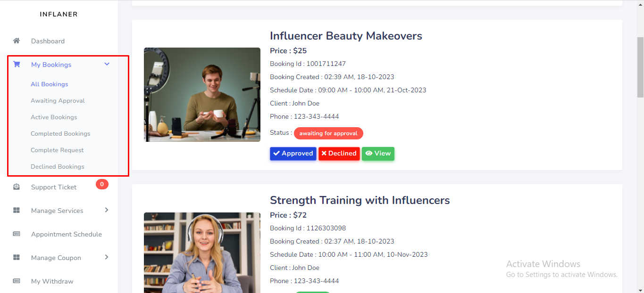
Task: Click the Manage Services grid icon
Action: click(x=17, y=211)
